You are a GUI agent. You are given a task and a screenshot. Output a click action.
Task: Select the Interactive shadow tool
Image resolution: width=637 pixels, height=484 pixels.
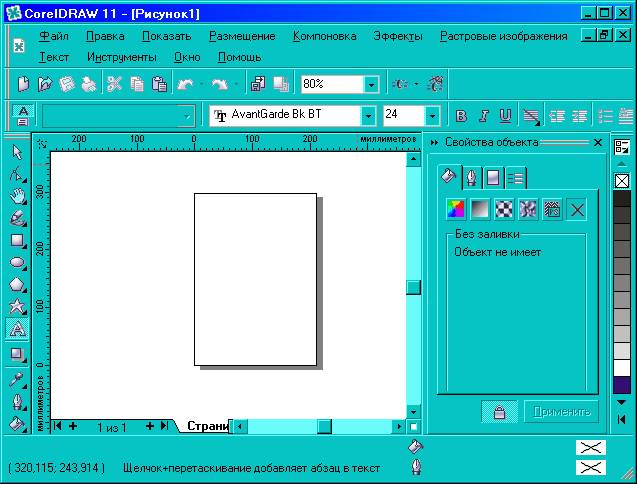(x=17, y=354)
